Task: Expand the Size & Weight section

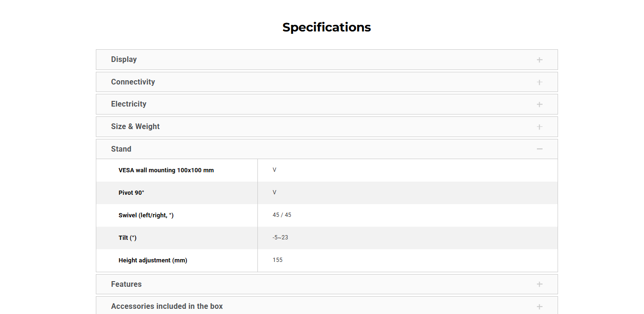Action: point(135,127)
